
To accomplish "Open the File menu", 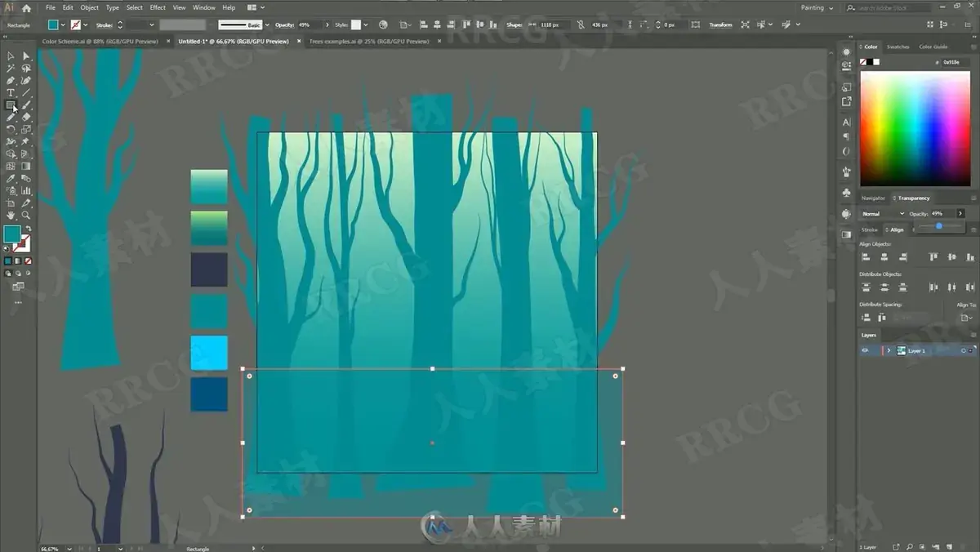I will pos(51,7).
